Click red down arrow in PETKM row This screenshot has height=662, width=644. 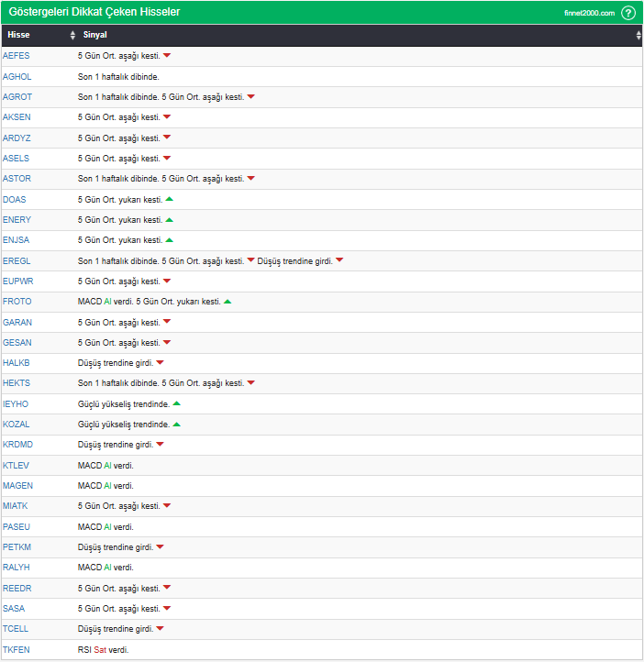pyautogui.click(x=160, y=546)
